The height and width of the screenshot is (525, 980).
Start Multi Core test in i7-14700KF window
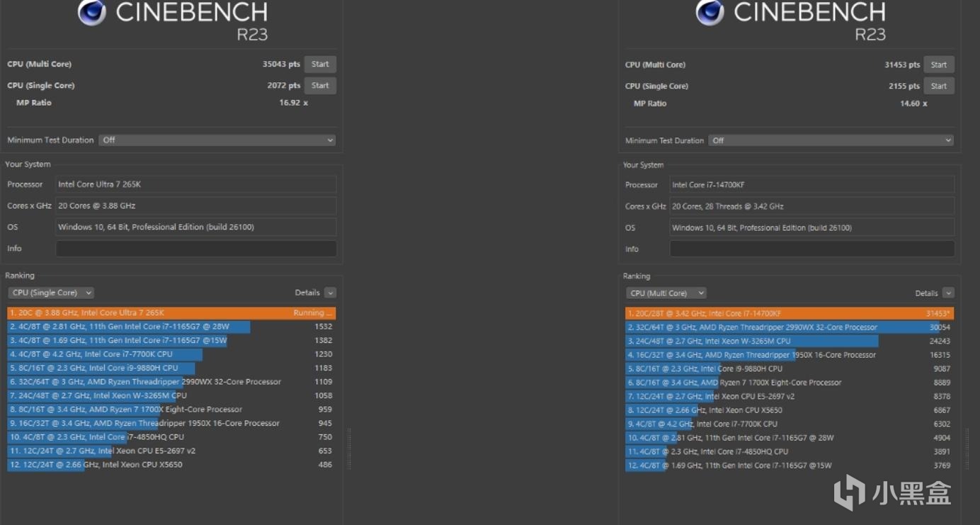[939, 64]
